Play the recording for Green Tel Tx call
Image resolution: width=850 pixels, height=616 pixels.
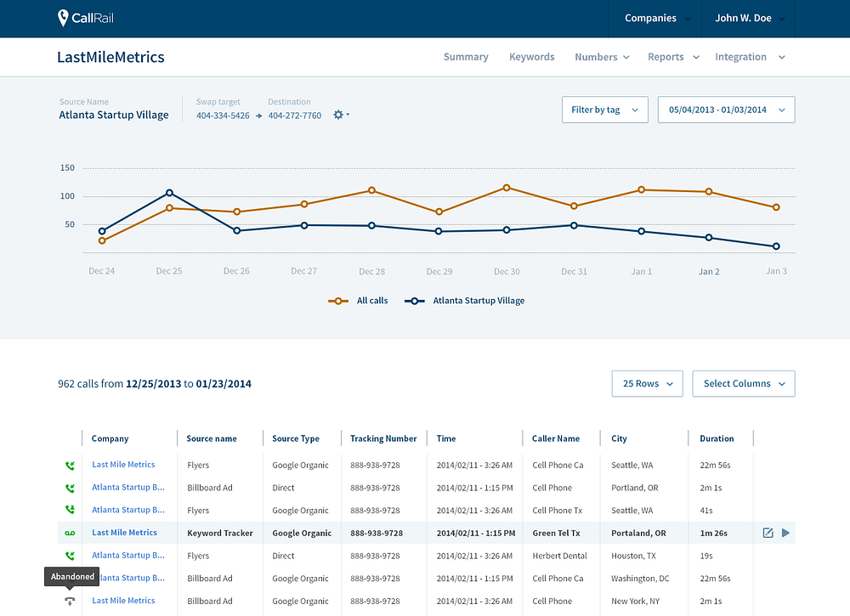point(785,533)
